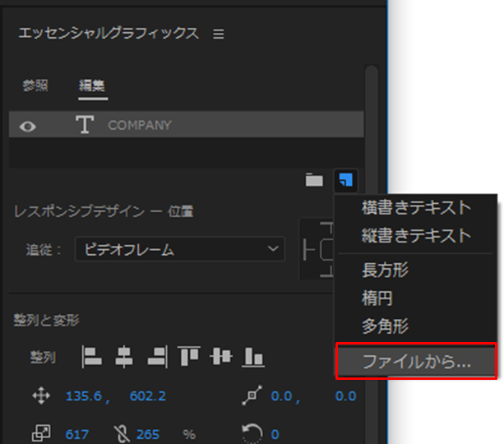Align bottom edges icon

coord(254,357)
